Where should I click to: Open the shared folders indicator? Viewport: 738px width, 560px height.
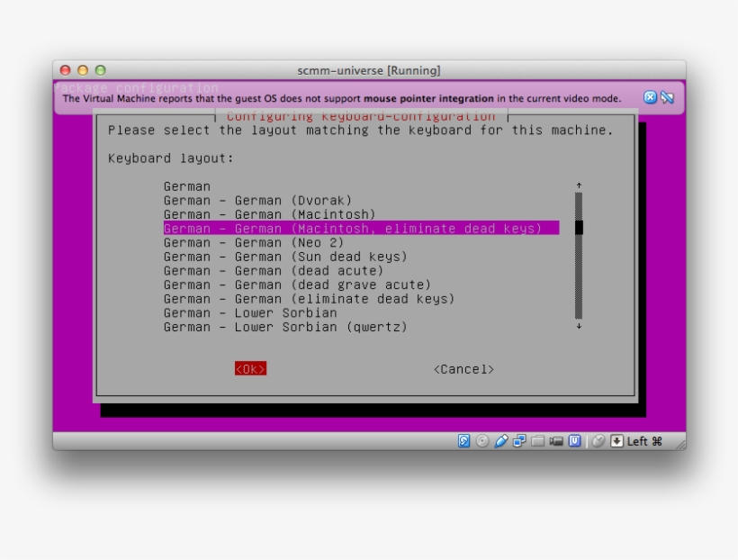(x=538, y=441)
